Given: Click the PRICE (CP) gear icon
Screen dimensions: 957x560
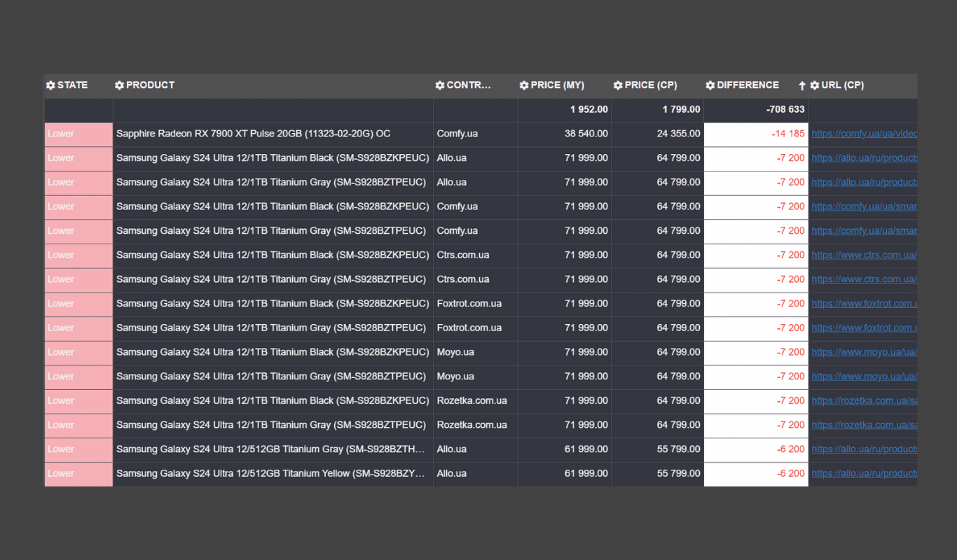Looking at the screenshot, I should click(618, 85).
